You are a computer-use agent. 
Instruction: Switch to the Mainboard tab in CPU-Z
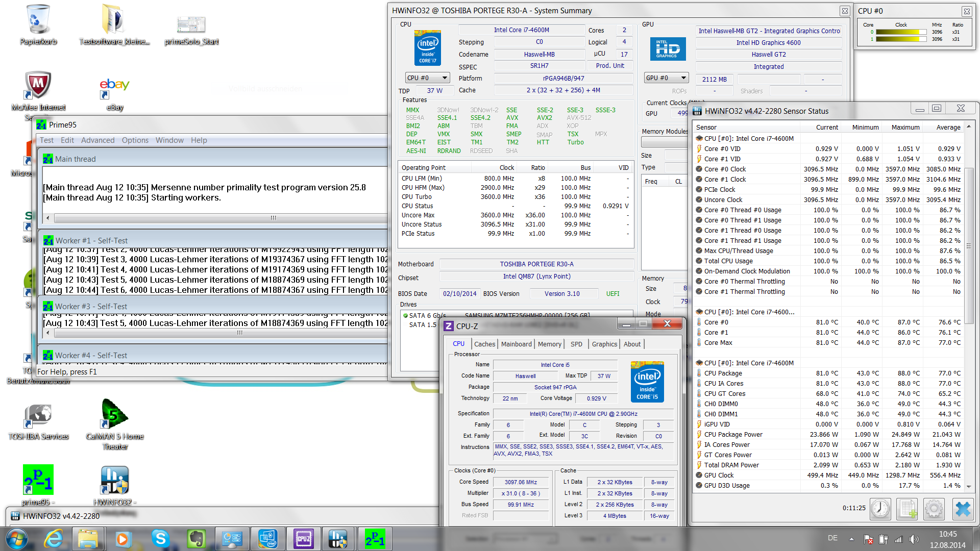point(516,344)
